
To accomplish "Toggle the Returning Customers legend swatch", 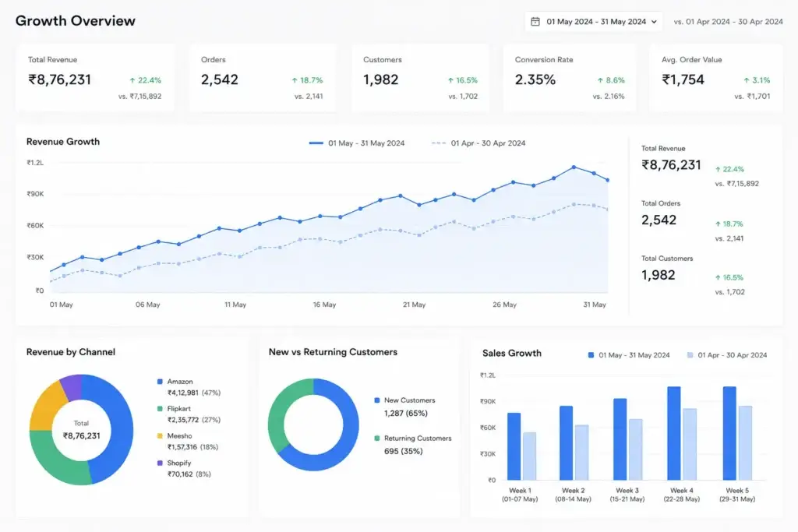I will pos(377,438).
